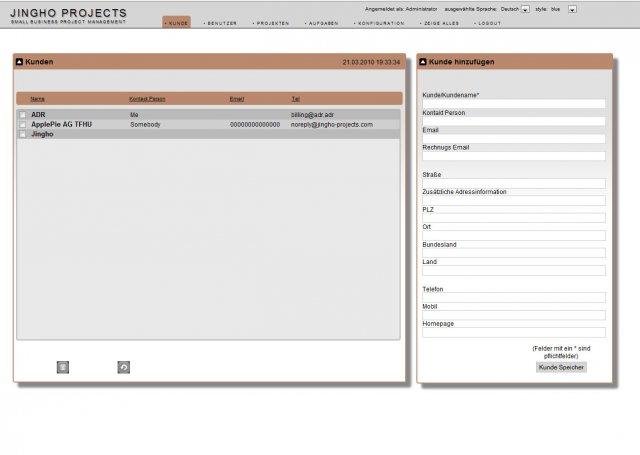Open the language dropdown next to Deutsch

(526, 9)
